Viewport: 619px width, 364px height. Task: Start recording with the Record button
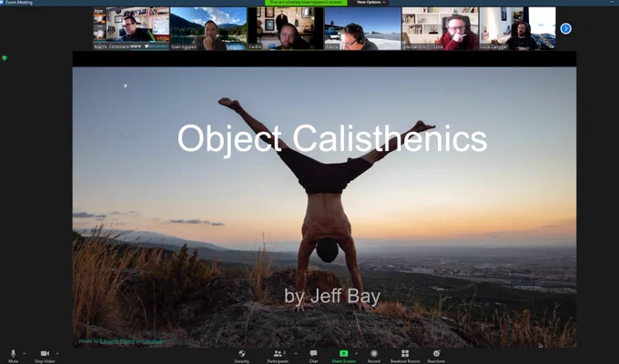(x=374, y=355)
